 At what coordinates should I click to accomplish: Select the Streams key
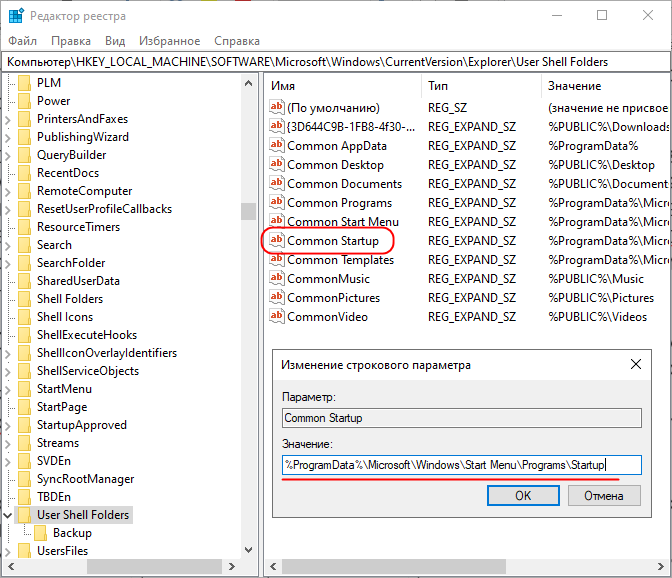tap(58, 443)
